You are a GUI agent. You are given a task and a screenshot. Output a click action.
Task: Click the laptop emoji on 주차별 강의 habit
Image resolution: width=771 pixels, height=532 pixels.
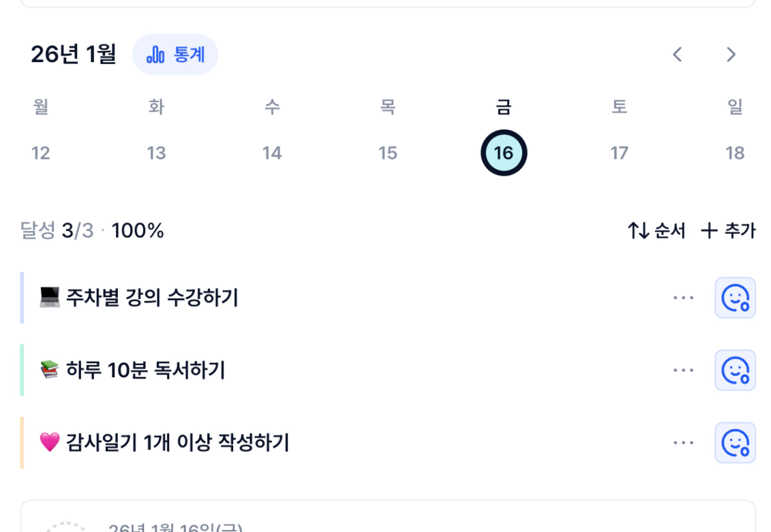point(50,298)
